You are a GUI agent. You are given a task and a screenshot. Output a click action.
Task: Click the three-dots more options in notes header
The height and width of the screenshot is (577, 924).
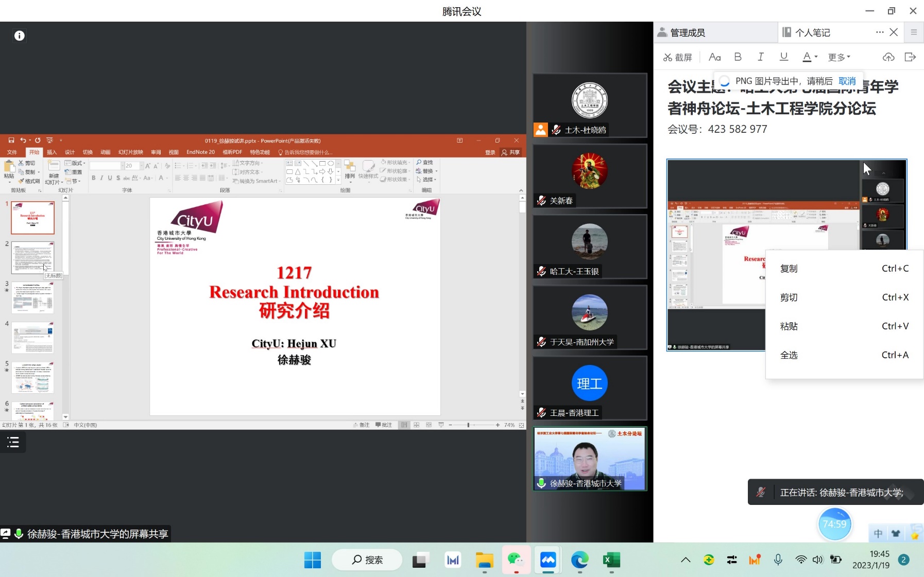(x=879, y=32)
